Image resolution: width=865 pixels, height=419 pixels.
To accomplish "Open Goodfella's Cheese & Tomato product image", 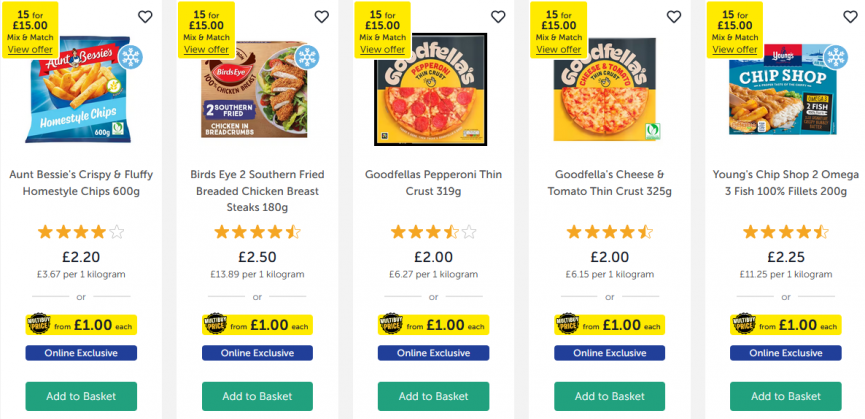I will pyautogui.click(x=607, y=89).
